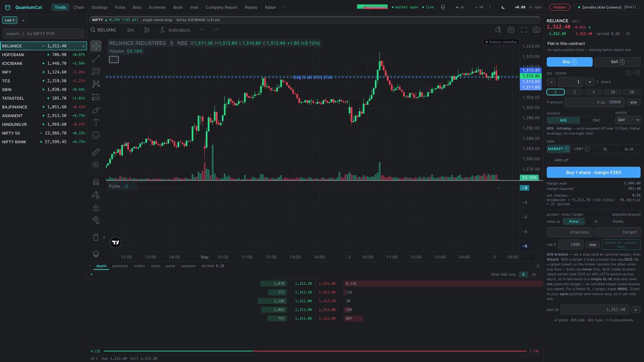Viewport: 644px width, 362px height.
Task: Click the red Flatten button
Action: 559,7
